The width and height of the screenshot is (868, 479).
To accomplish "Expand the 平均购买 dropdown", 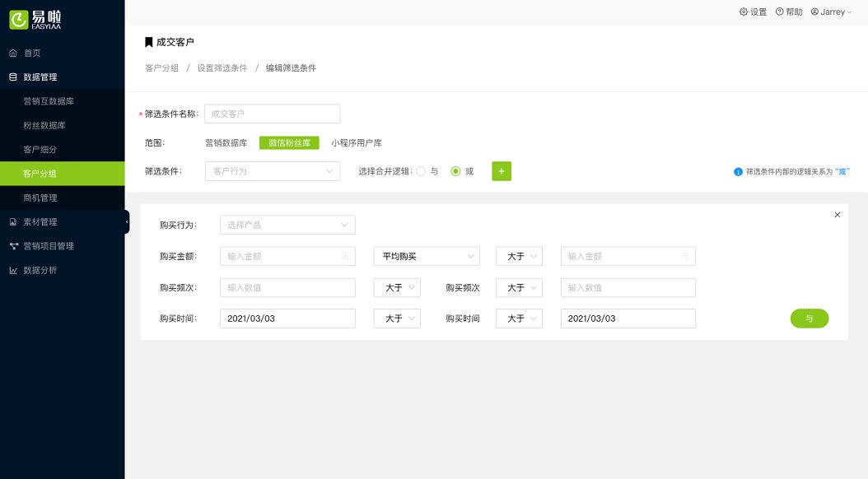I will 426,257.
